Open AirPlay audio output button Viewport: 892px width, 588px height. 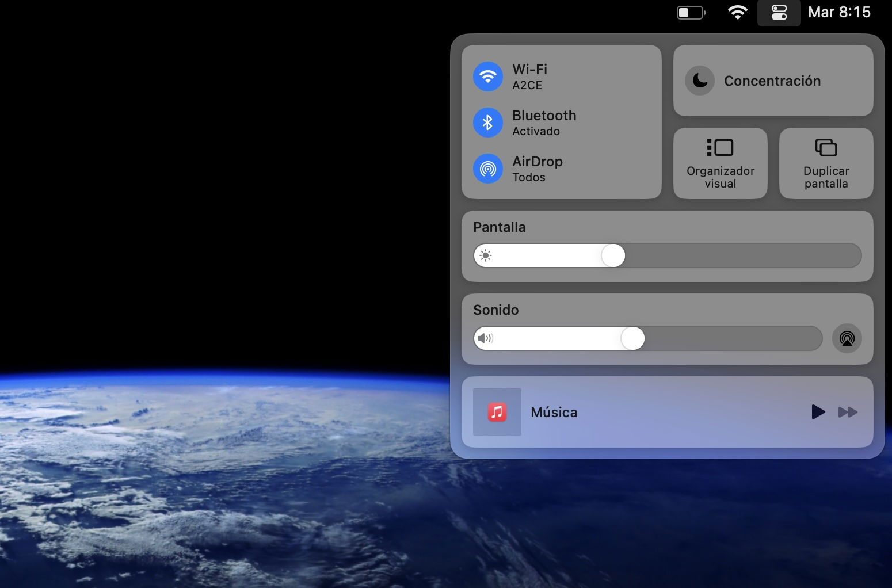(x=847, y=338)
